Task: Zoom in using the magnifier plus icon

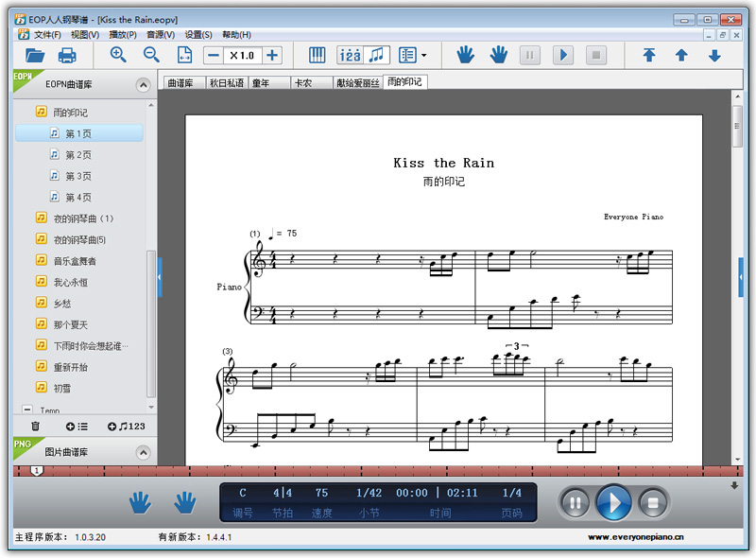Action: (118, 55)
